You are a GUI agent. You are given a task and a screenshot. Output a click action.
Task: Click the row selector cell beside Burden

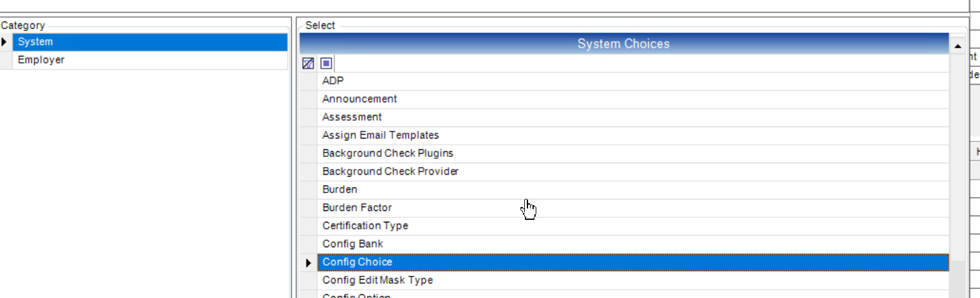click(x=308, y=190)
